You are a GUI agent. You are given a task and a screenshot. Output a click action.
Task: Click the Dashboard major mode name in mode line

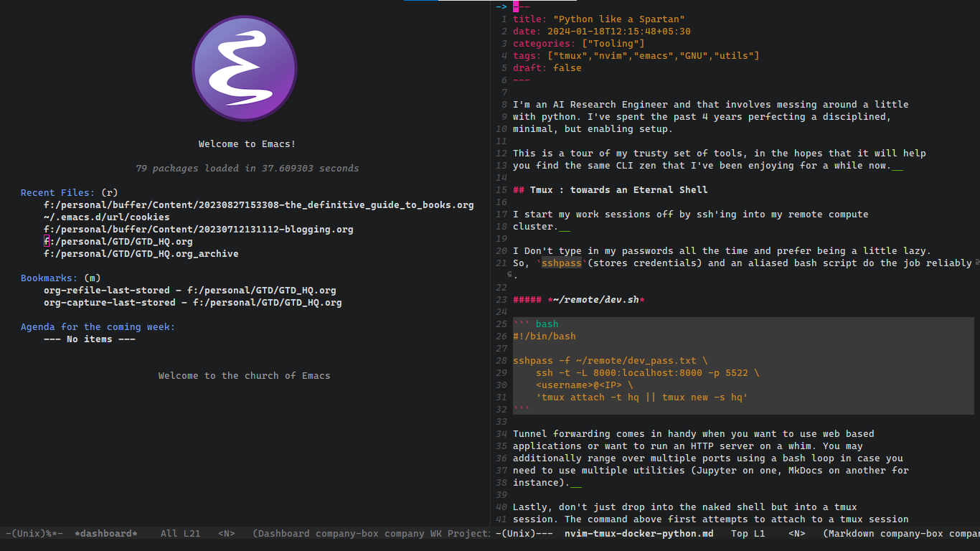[x=284, y=533]
